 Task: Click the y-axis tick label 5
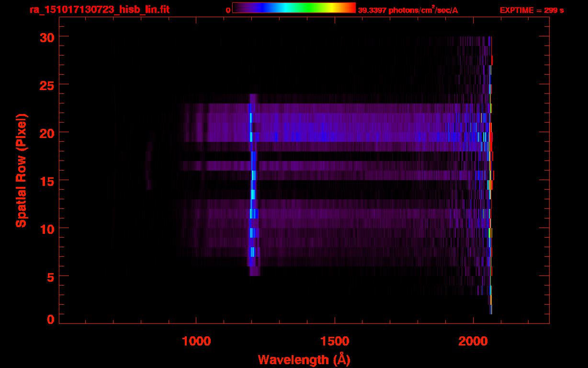[50, 276]
